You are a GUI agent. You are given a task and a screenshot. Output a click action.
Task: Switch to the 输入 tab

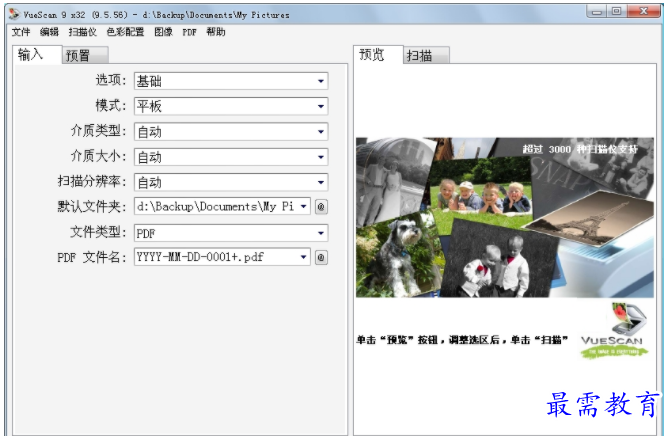pyautogui.click(x=37, y=55)
